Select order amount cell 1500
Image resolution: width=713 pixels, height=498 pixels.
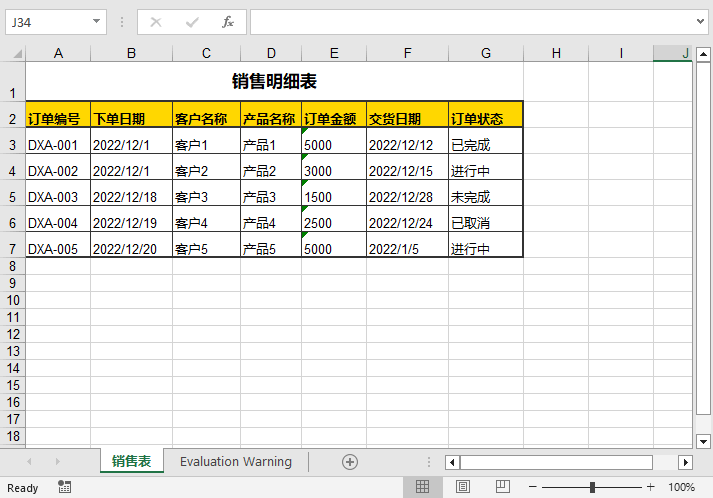(334, 192)
